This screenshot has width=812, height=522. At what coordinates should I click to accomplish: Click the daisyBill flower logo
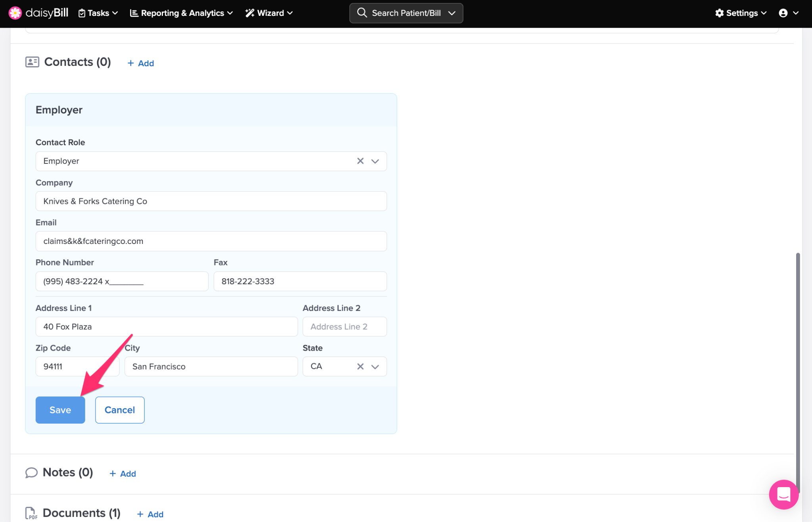pos(15,13)
